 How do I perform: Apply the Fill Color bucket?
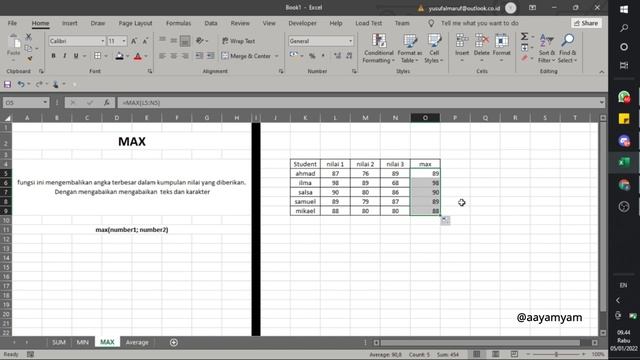click(119, 56)
